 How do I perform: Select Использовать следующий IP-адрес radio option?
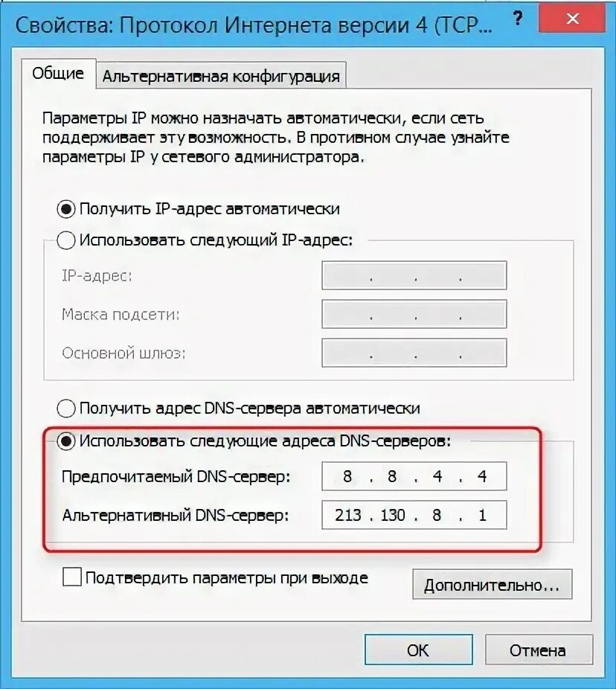[x=66, y=240]
